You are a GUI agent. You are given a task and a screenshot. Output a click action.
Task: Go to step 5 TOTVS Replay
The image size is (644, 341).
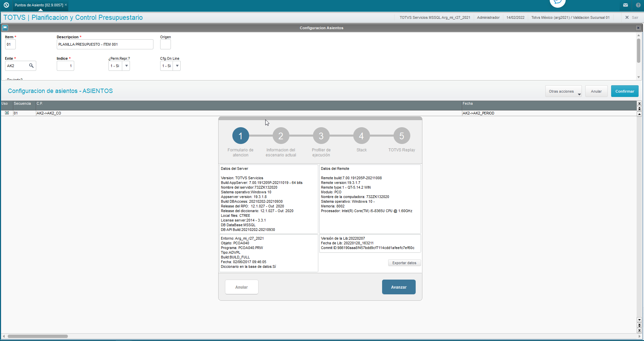[402, 136]
